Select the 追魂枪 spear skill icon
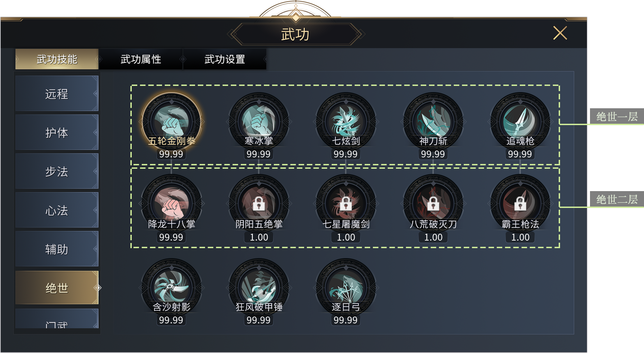Screen dimensions: 644x353 tap(520, 122)
